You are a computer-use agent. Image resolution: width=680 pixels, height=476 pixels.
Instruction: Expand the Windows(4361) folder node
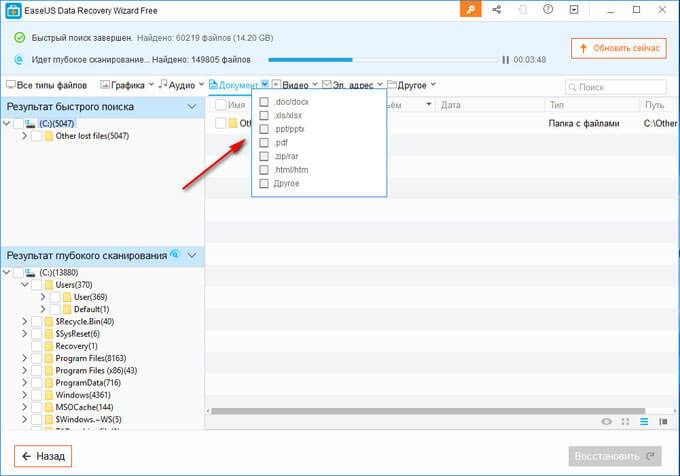(25, 395)
